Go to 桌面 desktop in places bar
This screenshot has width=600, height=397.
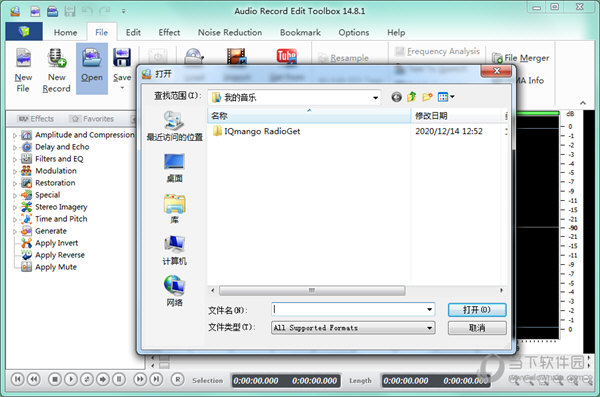pos(174,168)
